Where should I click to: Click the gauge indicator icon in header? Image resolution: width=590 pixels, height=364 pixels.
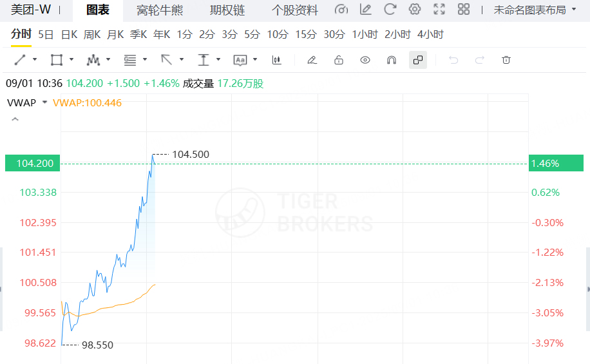pos(341,10)
